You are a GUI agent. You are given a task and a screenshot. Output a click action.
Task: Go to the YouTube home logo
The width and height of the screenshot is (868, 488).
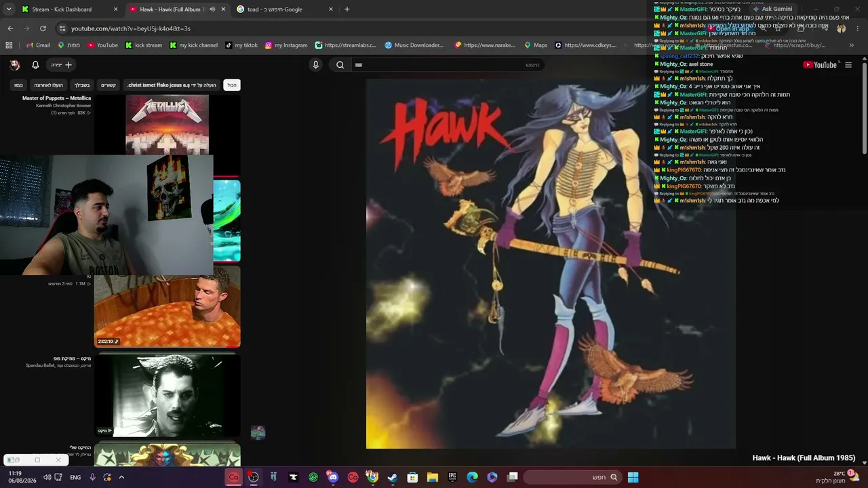(820, 65)
